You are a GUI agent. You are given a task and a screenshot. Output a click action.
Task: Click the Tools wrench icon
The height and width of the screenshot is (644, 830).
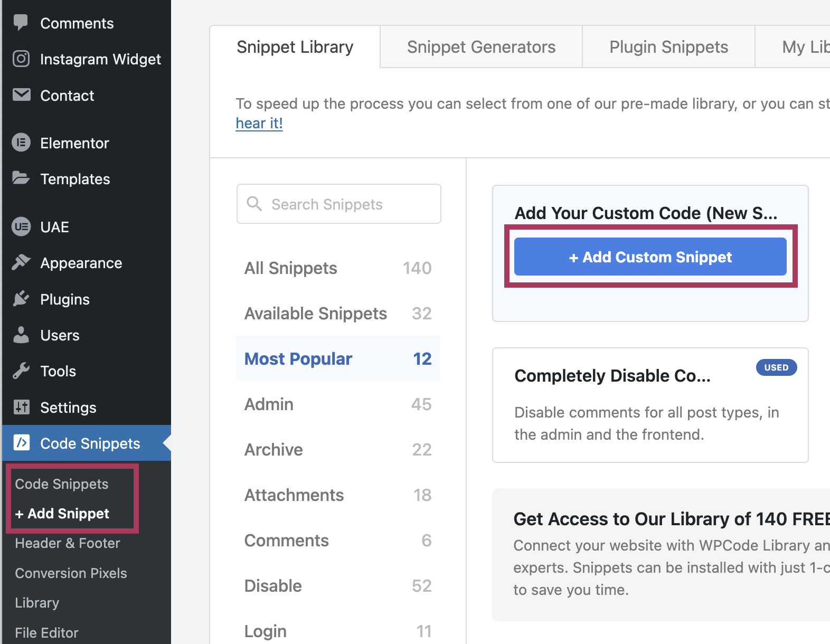[21, 371]
